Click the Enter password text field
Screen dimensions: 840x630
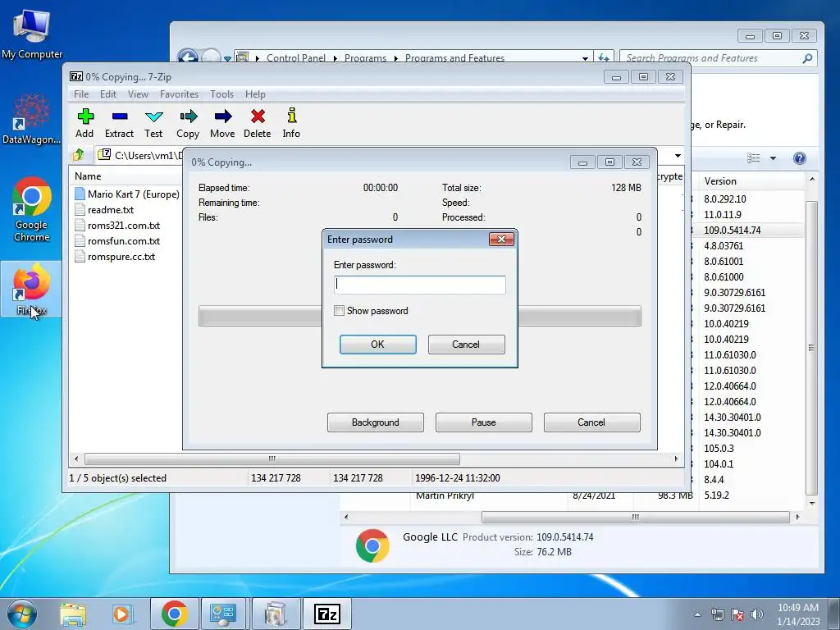coord(419,285)
